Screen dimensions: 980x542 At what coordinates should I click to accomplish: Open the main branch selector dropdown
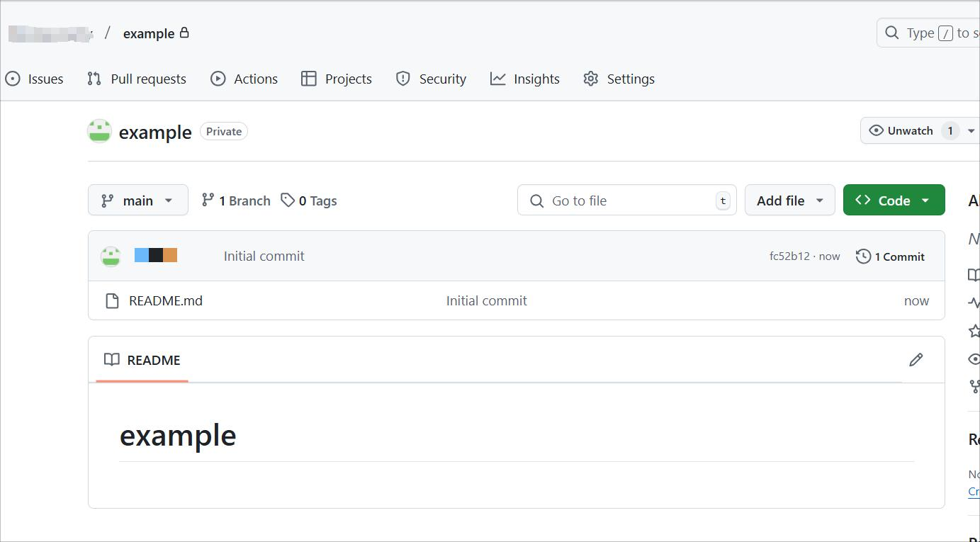point(138,200)
